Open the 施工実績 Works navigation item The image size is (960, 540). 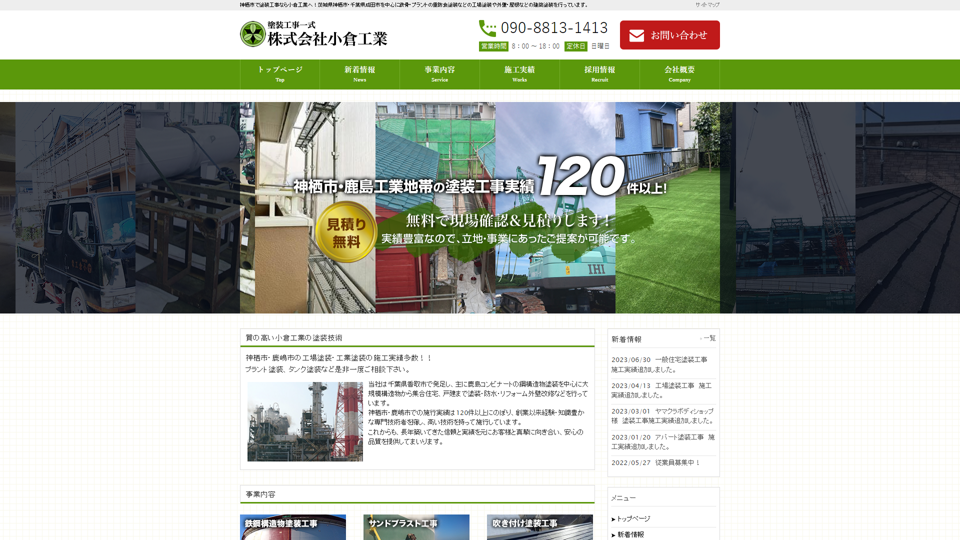[519, 74]
